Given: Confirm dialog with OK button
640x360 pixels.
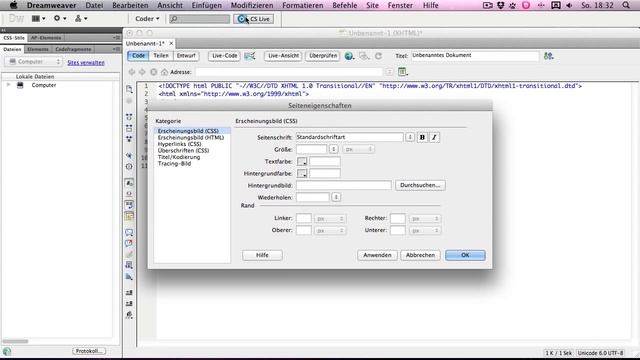Looking at the screenshot, I should (x=465, y=255).
